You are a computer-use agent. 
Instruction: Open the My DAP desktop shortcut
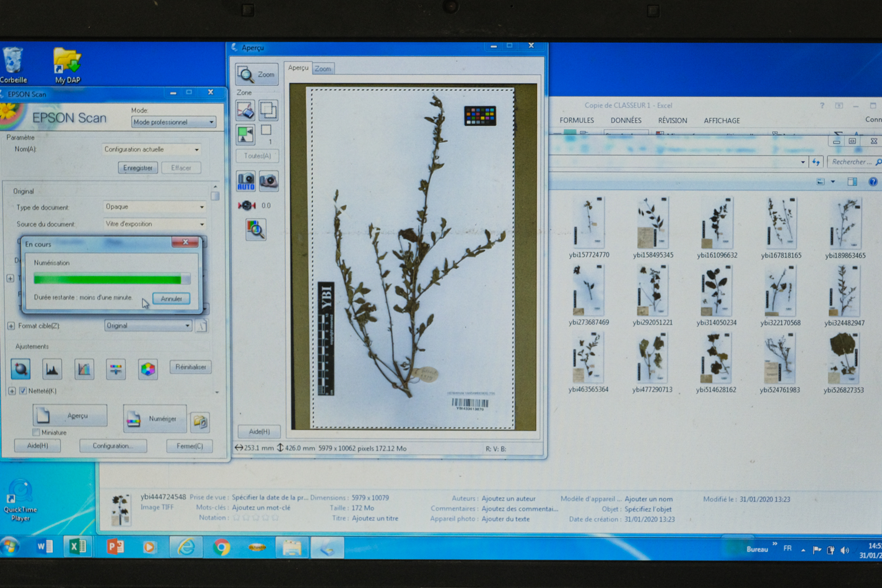(x=68, y=65)
